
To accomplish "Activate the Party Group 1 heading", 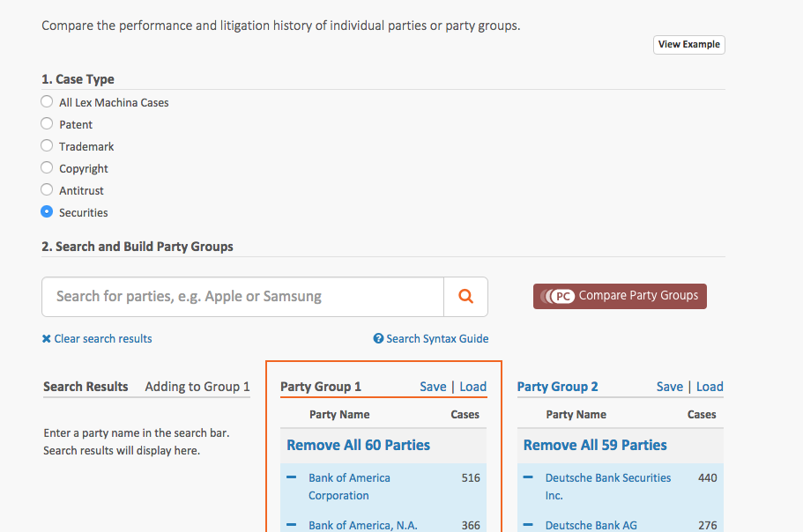I will pos(321,387).
